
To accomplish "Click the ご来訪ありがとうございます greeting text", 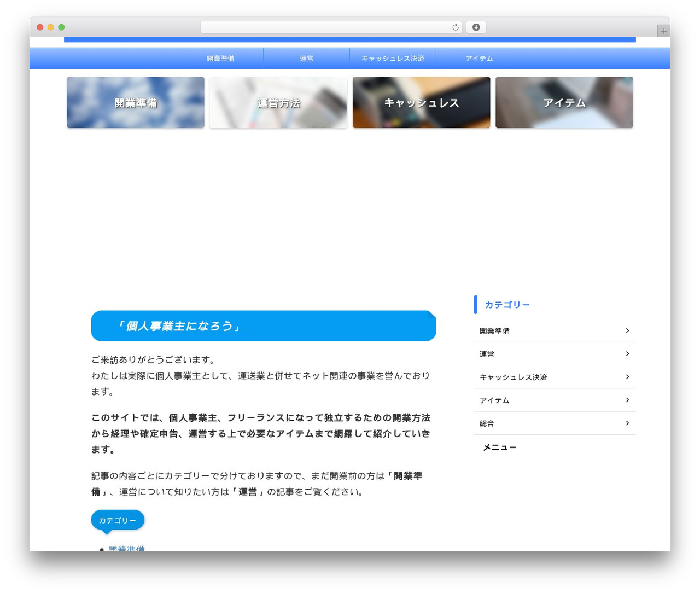I will (154, 359).
